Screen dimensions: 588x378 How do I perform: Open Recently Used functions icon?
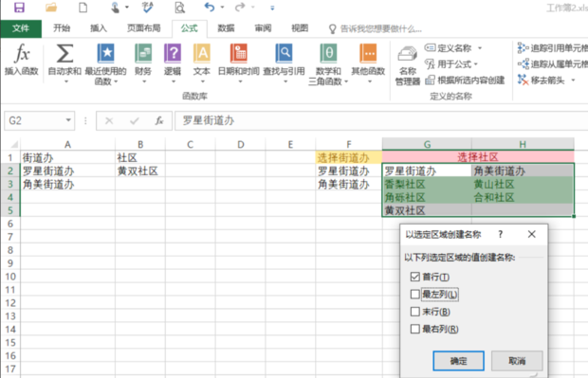[106, 53]
